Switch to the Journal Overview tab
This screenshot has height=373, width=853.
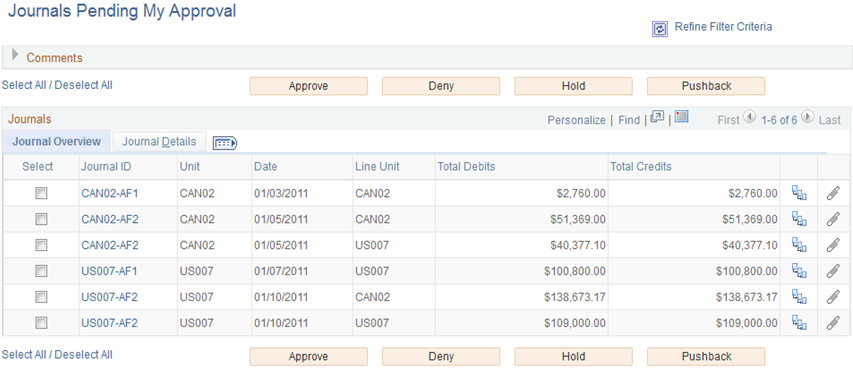tap(57, 141)
